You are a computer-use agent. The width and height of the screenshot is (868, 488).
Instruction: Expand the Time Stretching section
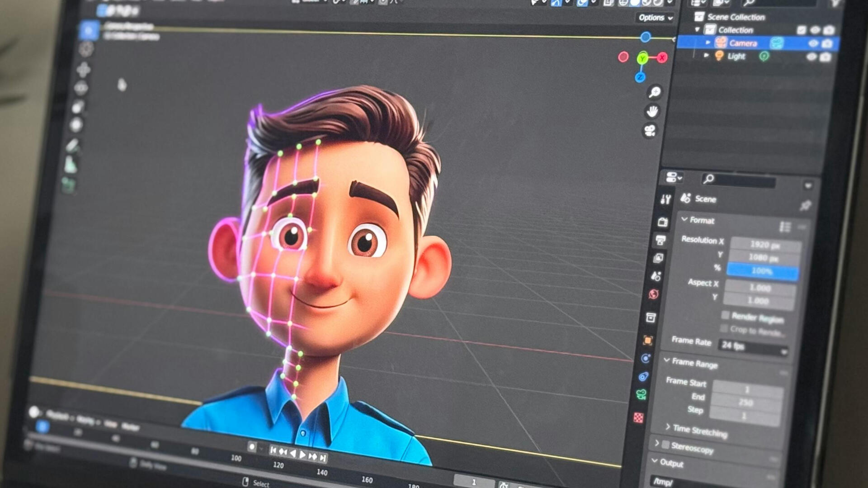[668, 426]
